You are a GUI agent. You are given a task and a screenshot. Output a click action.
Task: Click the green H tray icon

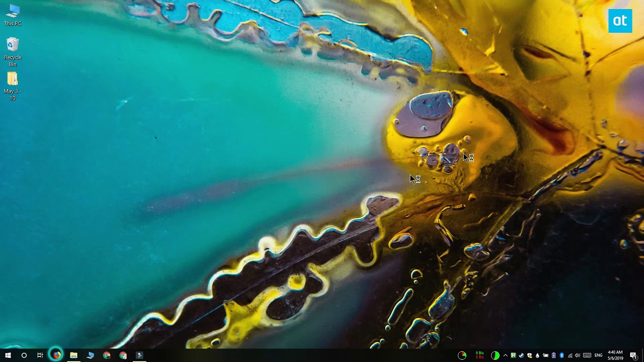pos(513,355)
